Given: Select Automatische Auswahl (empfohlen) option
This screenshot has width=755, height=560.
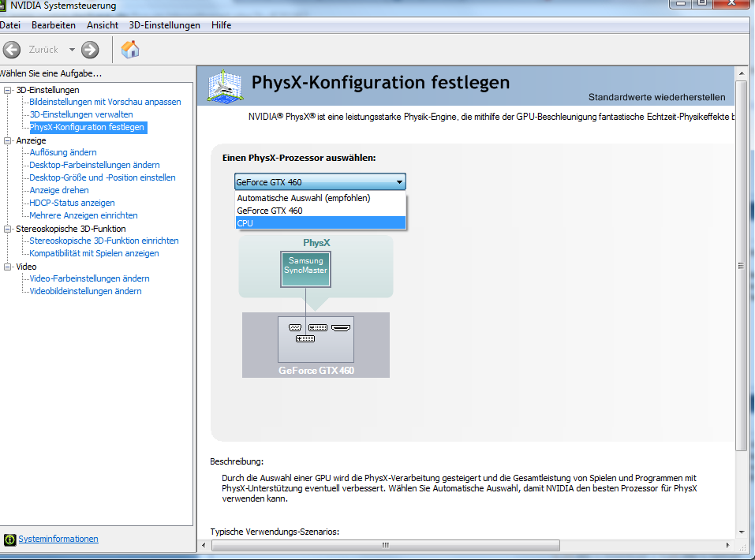Looking at the screenshot, I should coord(320,198).
